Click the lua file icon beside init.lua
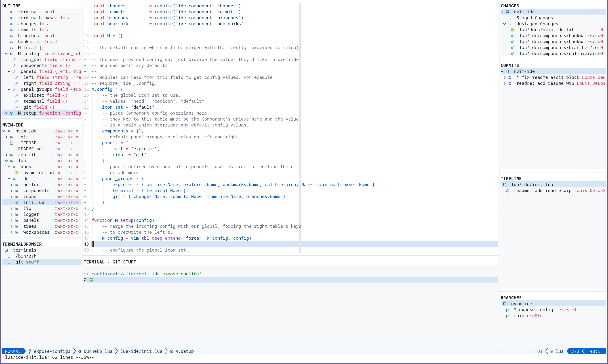 17,202
